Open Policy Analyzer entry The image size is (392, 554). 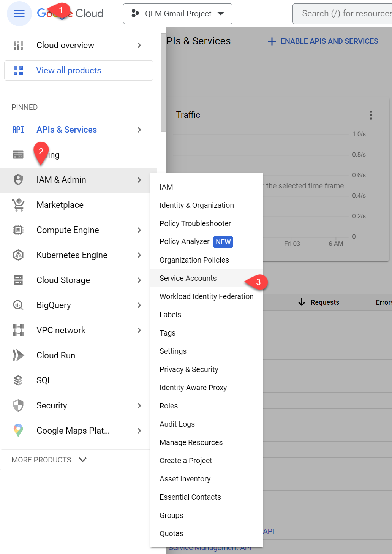207,242
